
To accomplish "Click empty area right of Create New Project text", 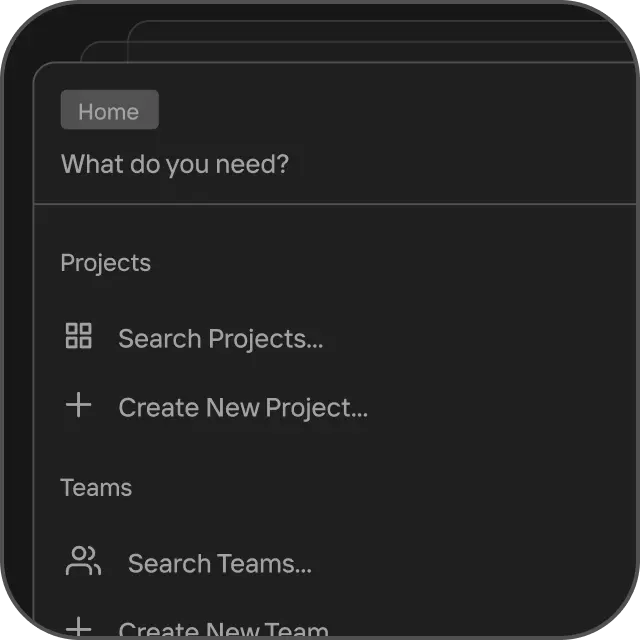I will (x=500, y=408).
